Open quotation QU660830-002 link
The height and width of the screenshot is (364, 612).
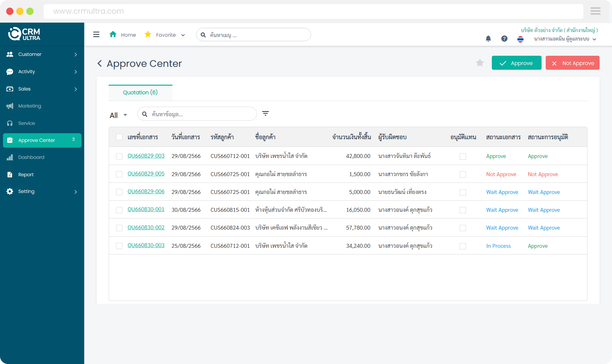(x=146, y=227)
